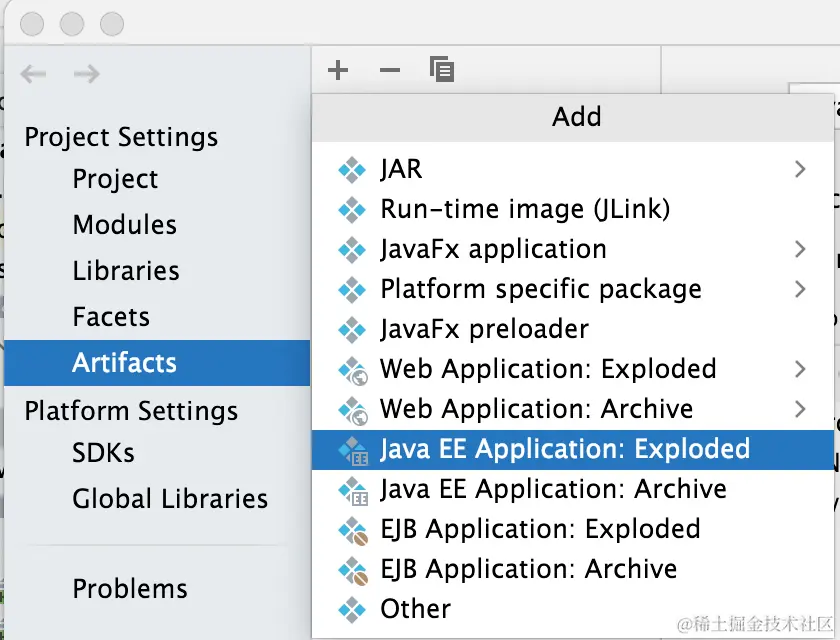This screenshot has height=640, width=840.
Task: Expand Web Application: Archive submenu arrow
Action: (800, 409)
